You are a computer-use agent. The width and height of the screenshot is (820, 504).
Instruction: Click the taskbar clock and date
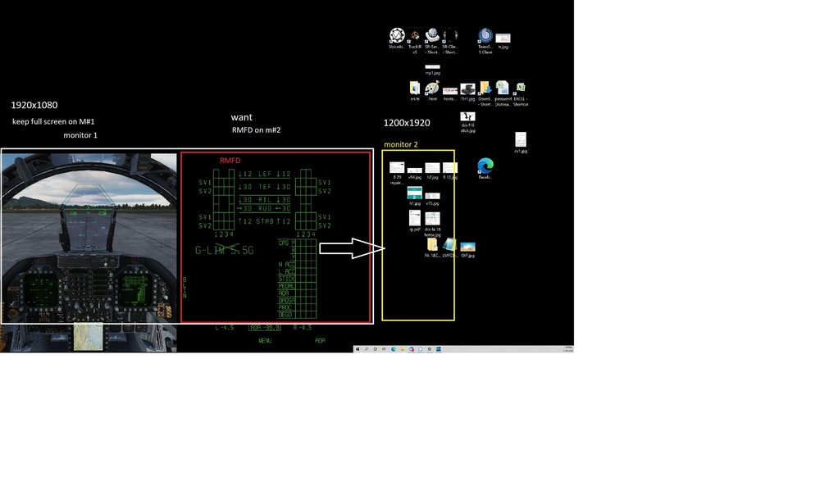click(x=568, y=349)
